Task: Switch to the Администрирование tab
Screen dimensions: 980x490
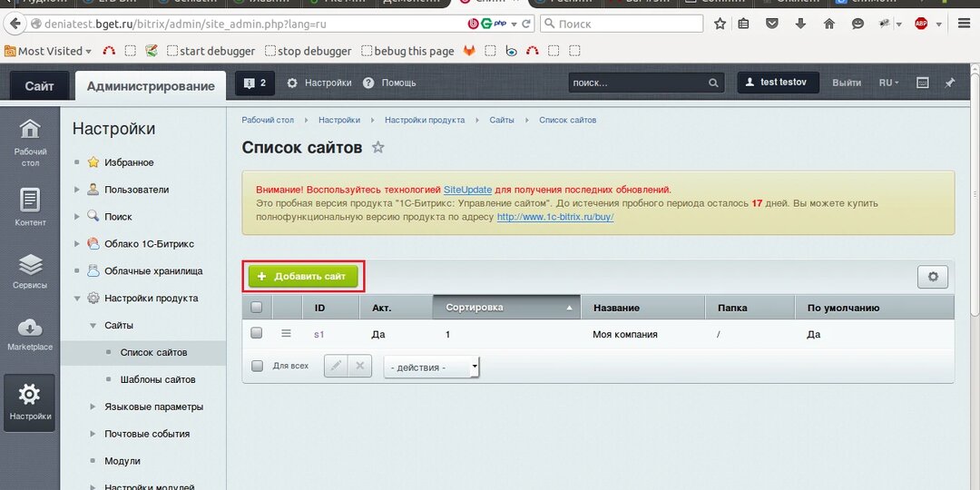Action: [x=151, y=86]
